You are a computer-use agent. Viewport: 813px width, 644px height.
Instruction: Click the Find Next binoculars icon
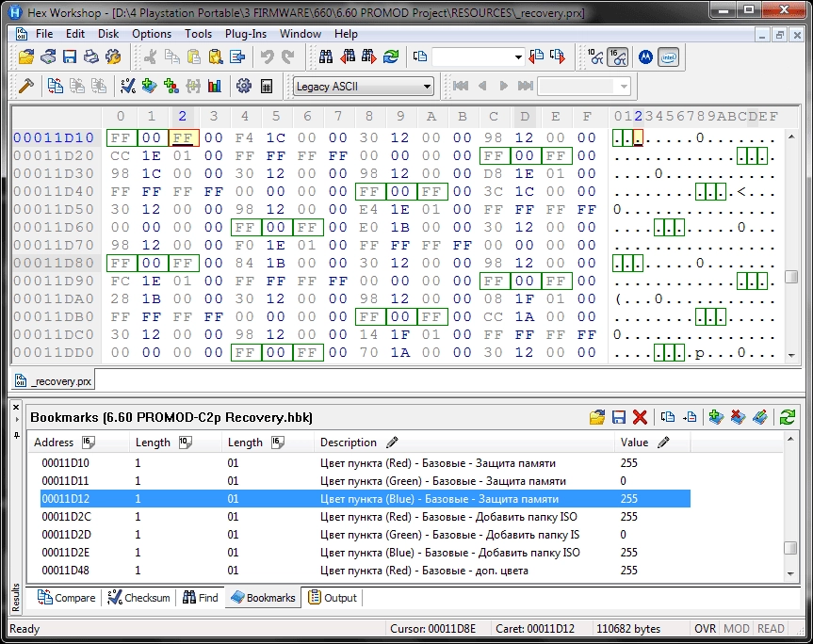(368, 57)
